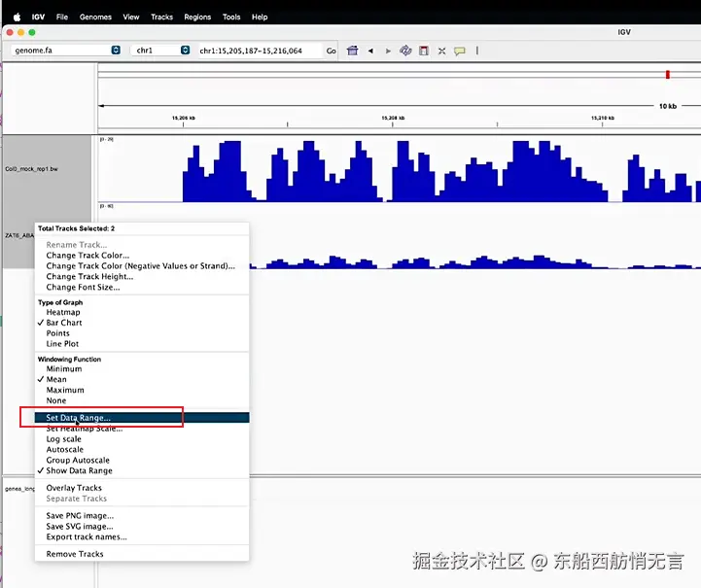Click the resize tracks to fit icon

coord(441,51)
